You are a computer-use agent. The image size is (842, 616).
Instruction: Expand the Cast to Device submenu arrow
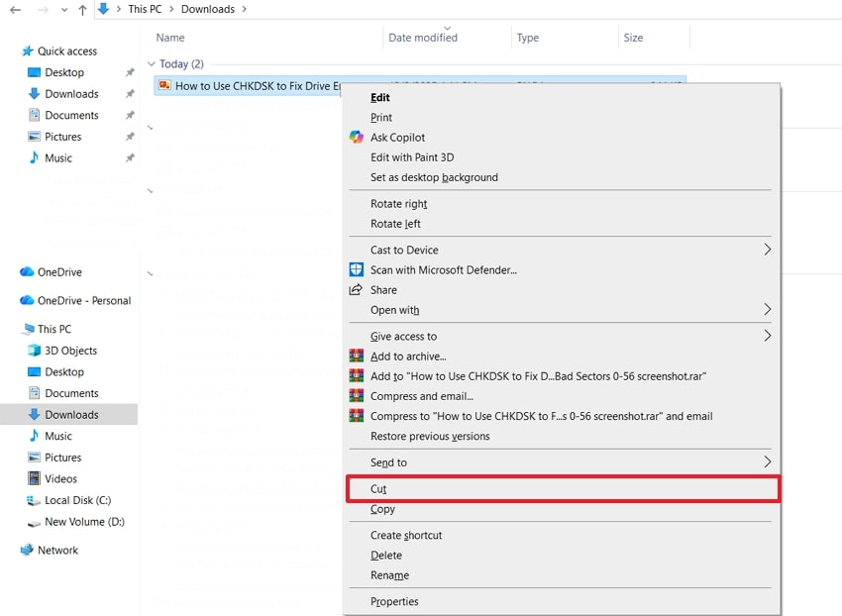tap(767, 250)
